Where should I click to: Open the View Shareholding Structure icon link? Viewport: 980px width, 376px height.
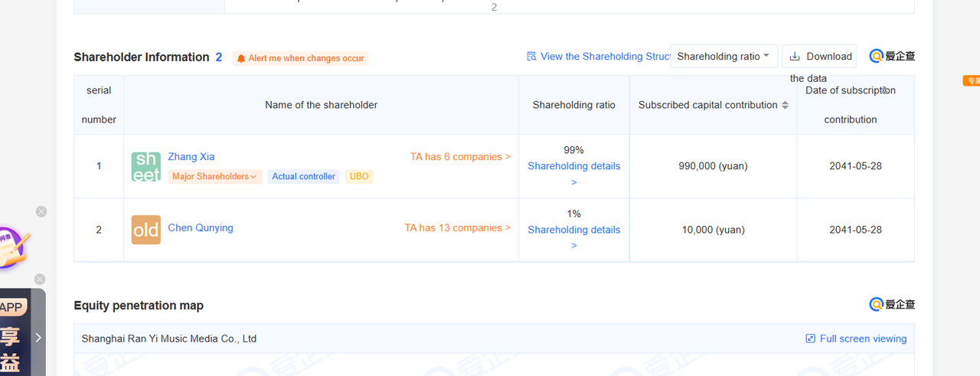click(x=532, y=57)
